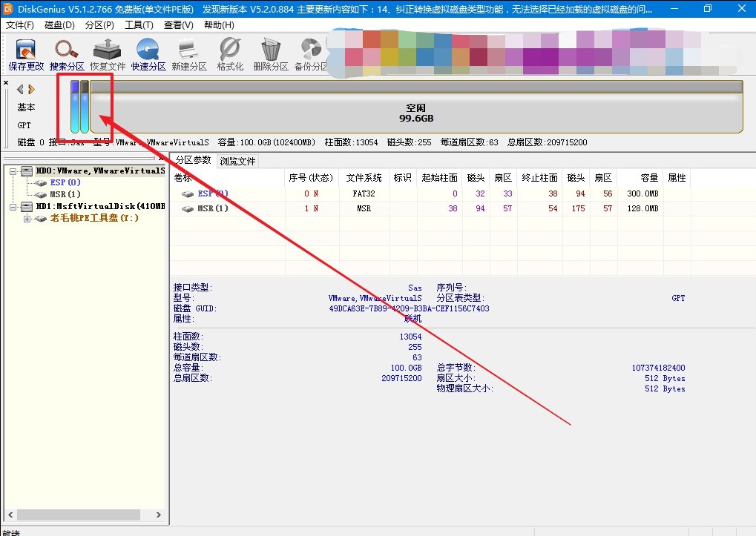Open the 分区(P) menu
Image resolution: width=756 pixels, height=536 pixels.
point(100,25)
